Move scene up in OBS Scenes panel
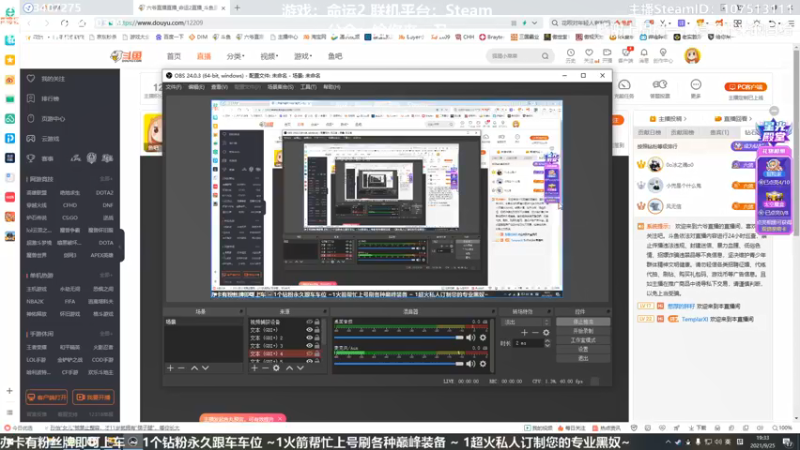Screen dimensions: 800x450 (x=194, y=368)
